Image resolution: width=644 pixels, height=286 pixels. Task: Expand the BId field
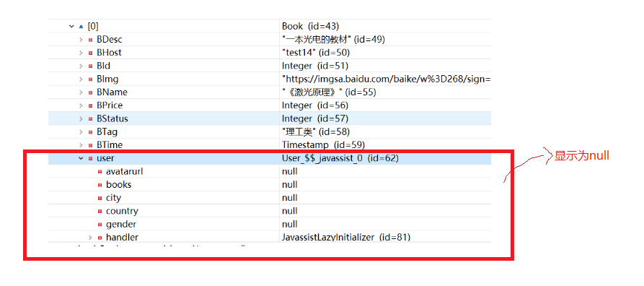pos(81,66)
